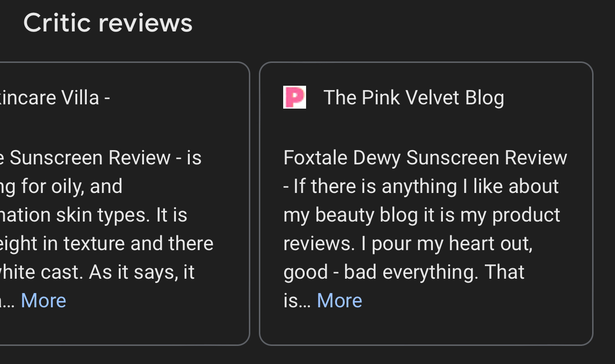
Task: Tap the "If there is anything I like about" line
Action: point(426,186)
